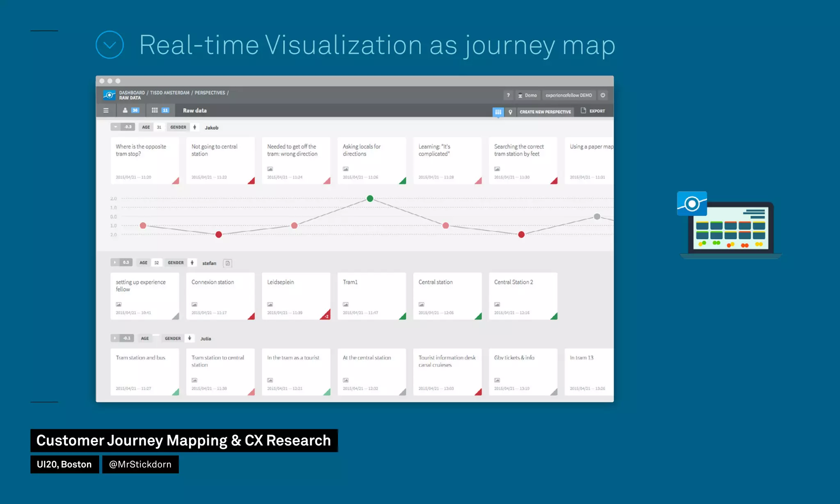The height and width of the screenshot is (504, 840).
Task: Open the 'Tram station and bus' card
Action: pyautogui.click(x=145, y=372)
